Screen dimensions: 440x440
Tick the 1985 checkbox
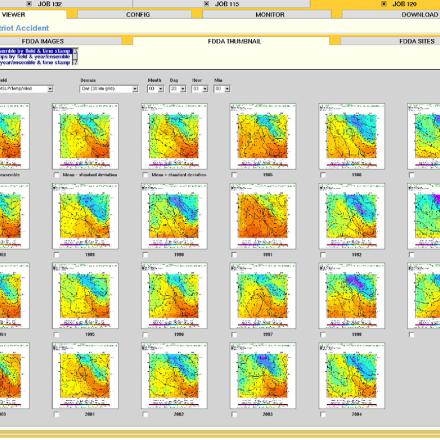click(x=234, y=175)
